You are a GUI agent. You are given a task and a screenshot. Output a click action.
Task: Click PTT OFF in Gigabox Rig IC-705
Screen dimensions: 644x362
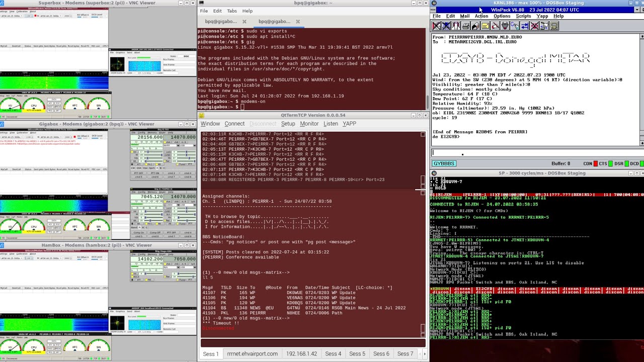pos(138,173)
